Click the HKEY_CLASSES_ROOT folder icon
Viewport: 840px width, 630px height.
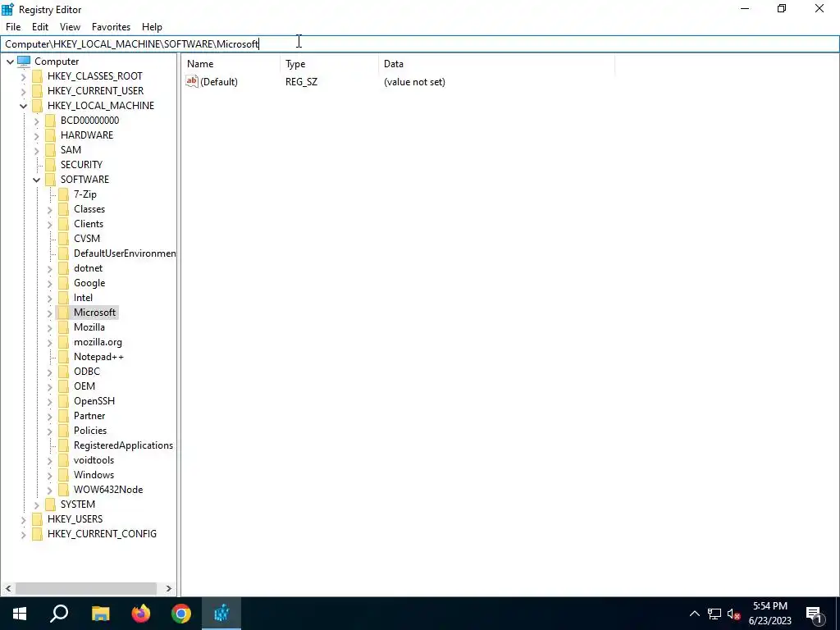click(x=37, y=76)
